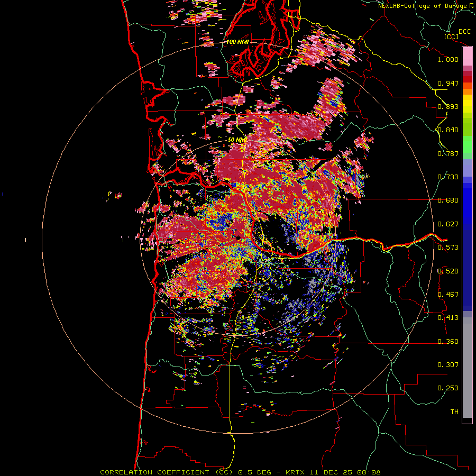Image resolution: width=476 pixels, height=476 pixels.
Task: Pick the gray swatch in the lower color bar
Action: (x=467, y=368)
